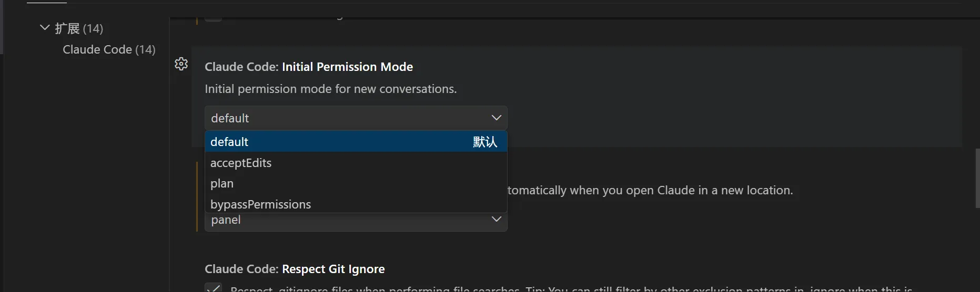Click the 扩展 (14) category label
Viewport: 980px width, 292px height.
(79, 28)
